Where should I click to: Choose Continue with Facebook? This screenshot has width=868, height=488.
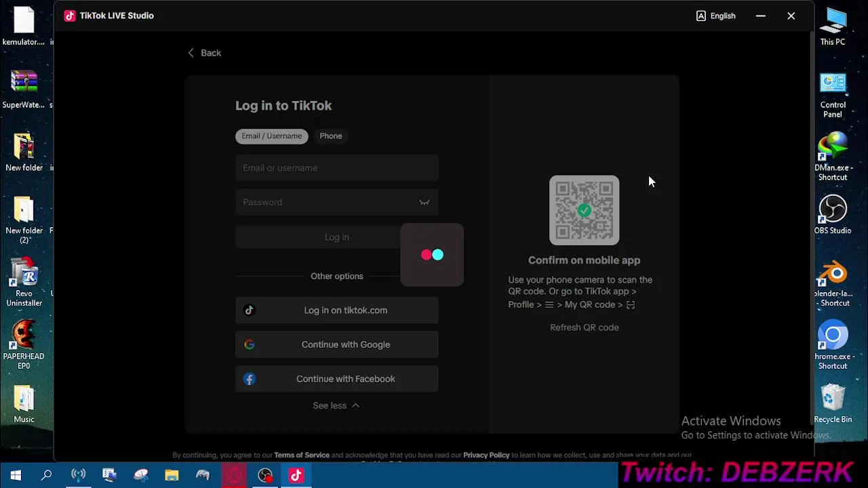(337, 379)
